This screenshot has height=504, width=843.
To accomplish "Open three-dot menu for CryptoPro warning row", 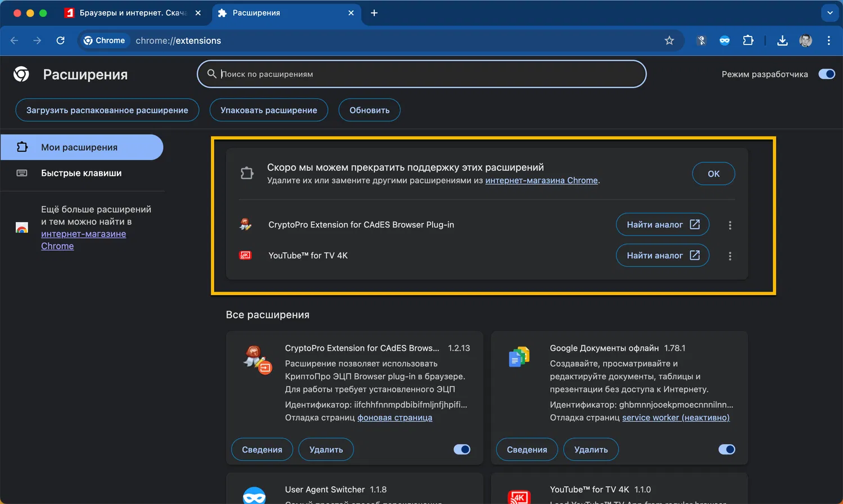I will tap(730, 225).
